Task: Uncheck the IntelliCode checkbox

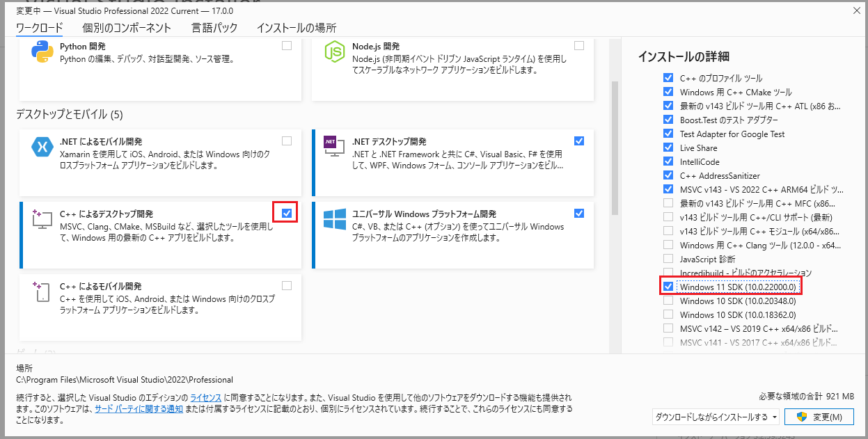Action: pyautogui.click(x=668, y=161)
